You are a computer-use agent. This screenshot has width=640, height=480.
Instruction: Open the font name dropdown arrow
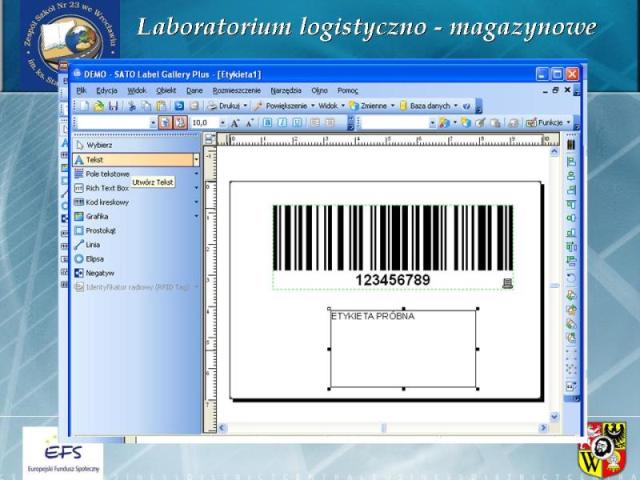point(153,122)
